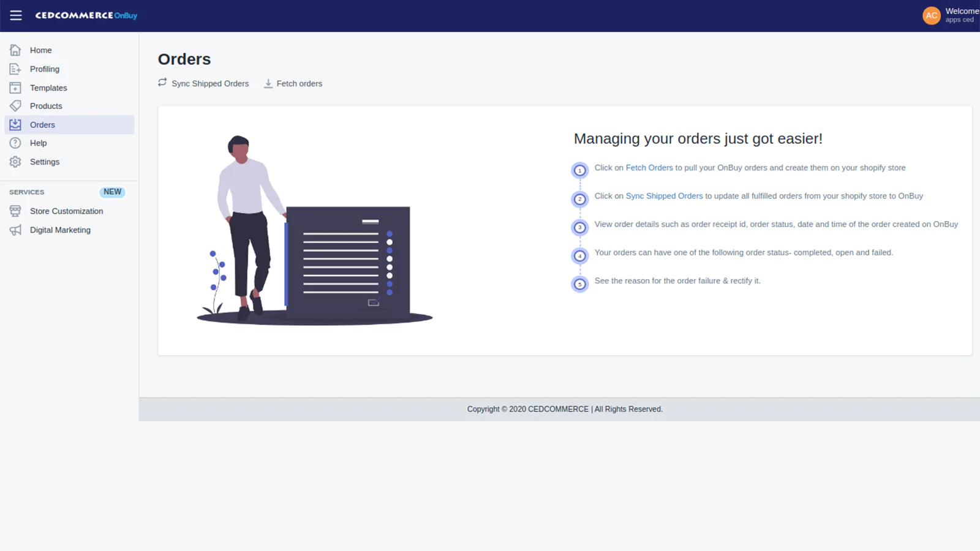Click the orders illustration image
980x551 pixels.
(314, 230)
